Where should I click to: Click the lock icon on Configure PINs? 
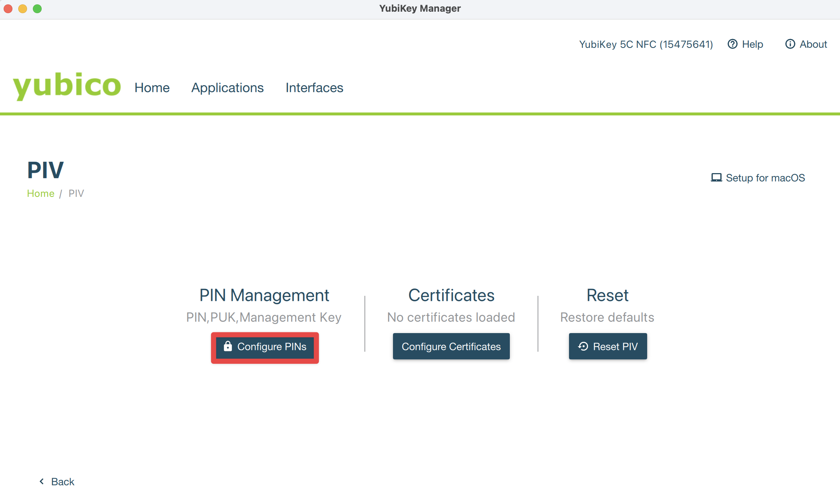point(228,346)
